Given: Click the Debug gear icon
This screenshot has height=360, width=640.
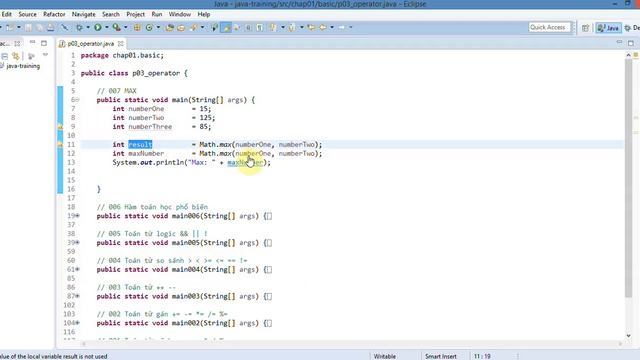Looking at the screenshot, I should [x=79, y=27].
